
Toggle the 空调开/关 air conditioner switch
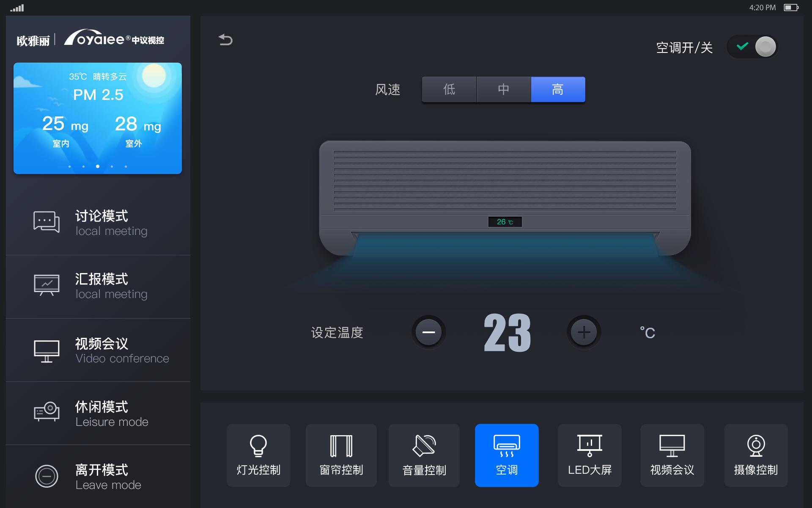click(x=752, y=47)
